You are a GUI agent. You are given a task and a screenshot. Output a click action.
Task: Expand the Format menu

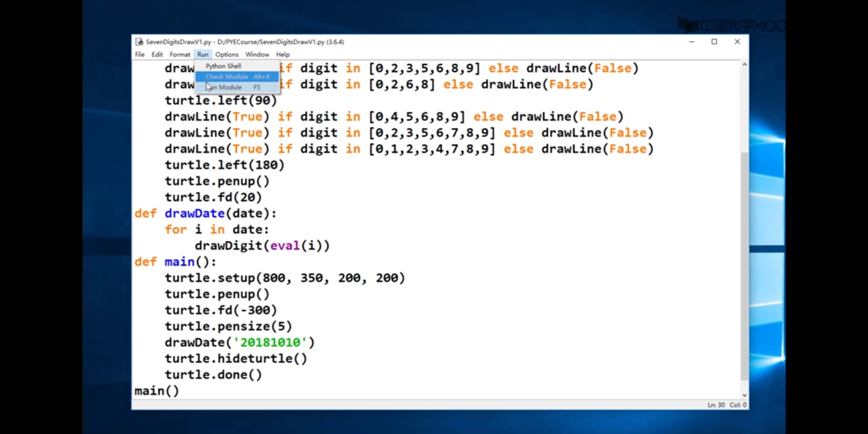pyautogui.click(x=180, y=54)
